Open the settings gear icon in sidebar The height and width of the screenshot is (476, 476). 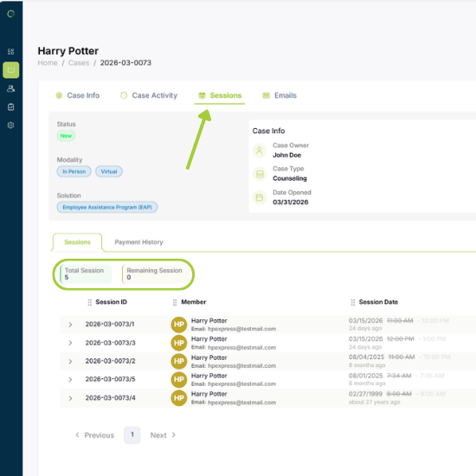(11, 125)
